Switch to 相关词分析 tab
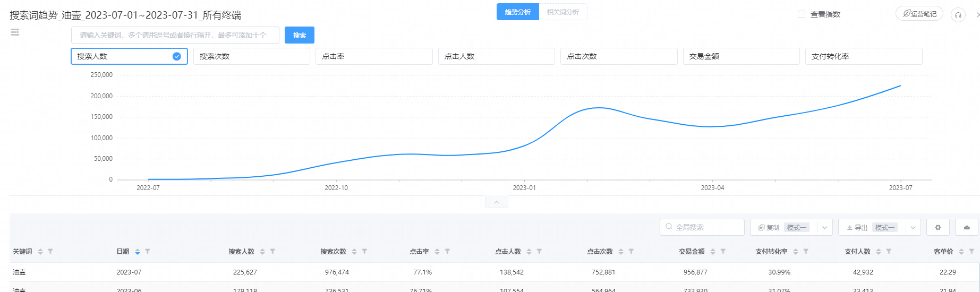The image size is (980, 292). 563,12
